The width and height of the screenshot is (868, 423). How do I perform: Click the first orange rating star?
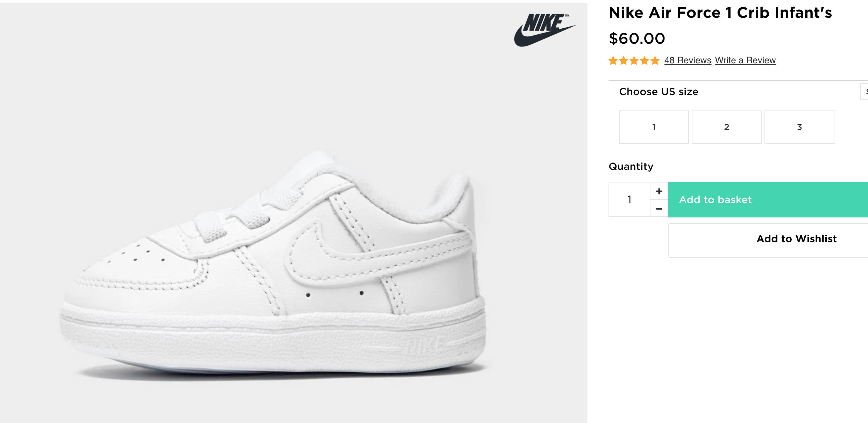tap(613, 61)
